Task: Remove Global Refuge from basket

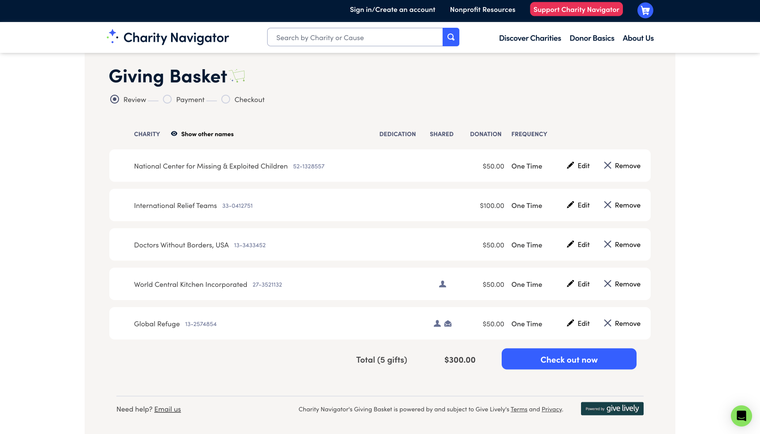Action: pos(622,323)
